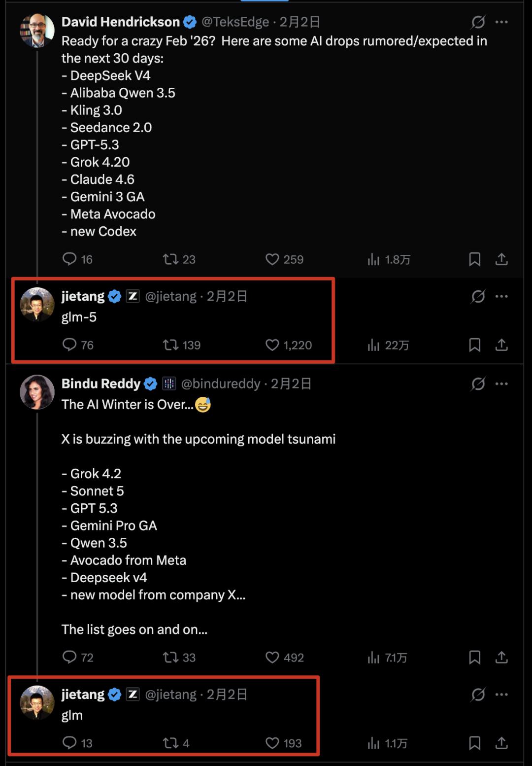This screenshot has width=532, height=766.
Task: Click Grok icon on David Hendrickson's post
Action: (x=478, y=22)
